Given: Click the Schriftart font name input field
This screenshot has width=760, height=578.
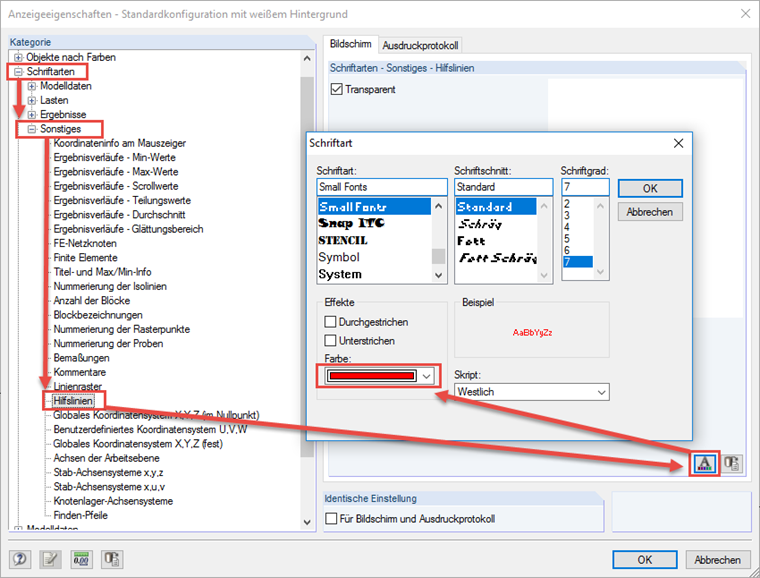Looking at the screenshot, I should click(x=382, y=187).
